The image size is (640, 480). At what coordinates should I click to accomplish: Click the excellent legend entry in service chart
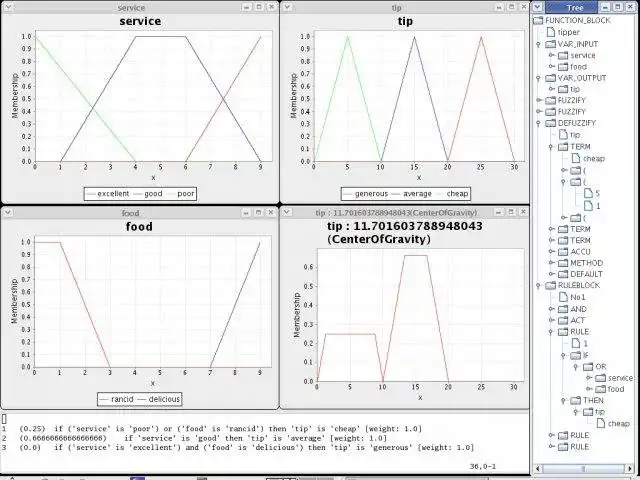(x=109, y=193)
